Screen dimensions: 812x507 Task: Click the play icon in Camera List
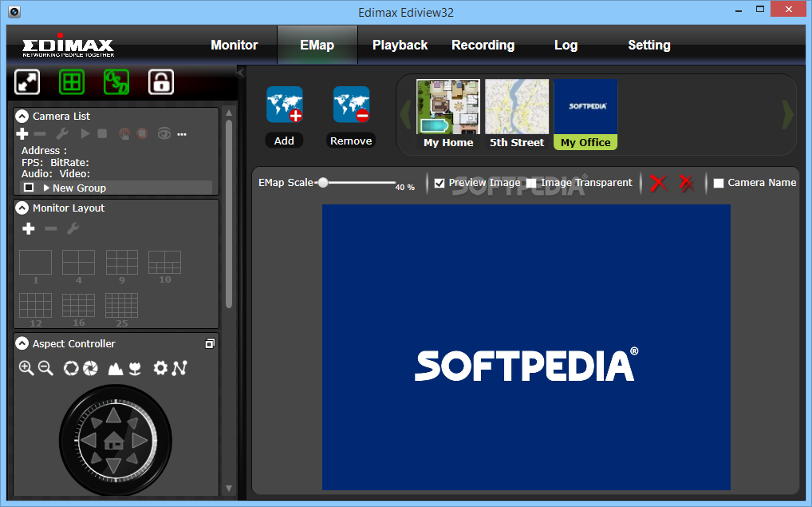[85, 134]
